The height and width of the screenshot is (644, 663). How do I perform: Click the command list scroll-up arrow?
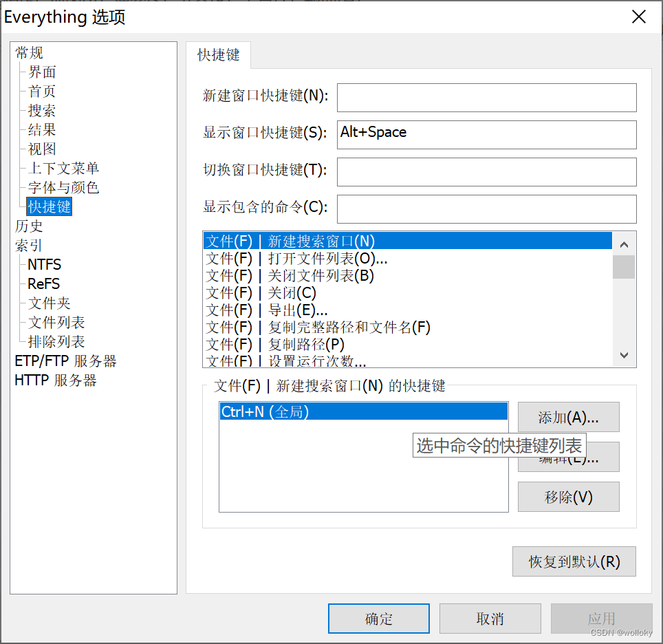624,244
